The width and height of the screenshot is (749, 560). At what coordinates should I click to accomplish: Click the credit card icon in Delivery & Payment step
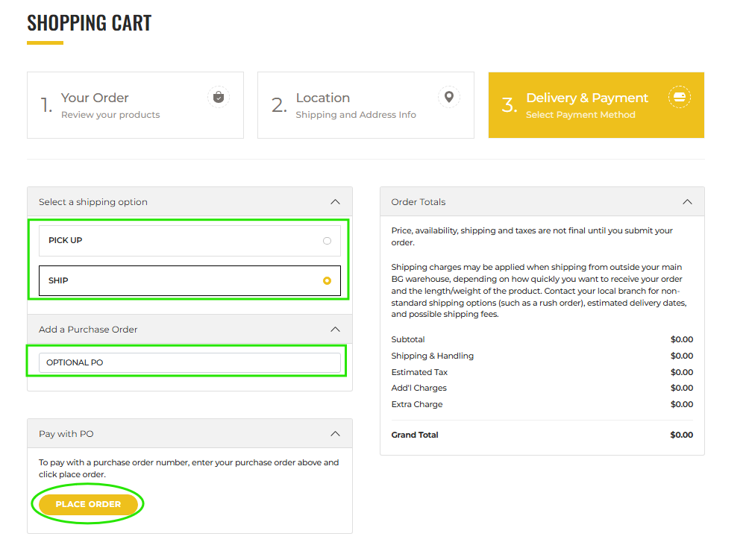tap(680, 98)
